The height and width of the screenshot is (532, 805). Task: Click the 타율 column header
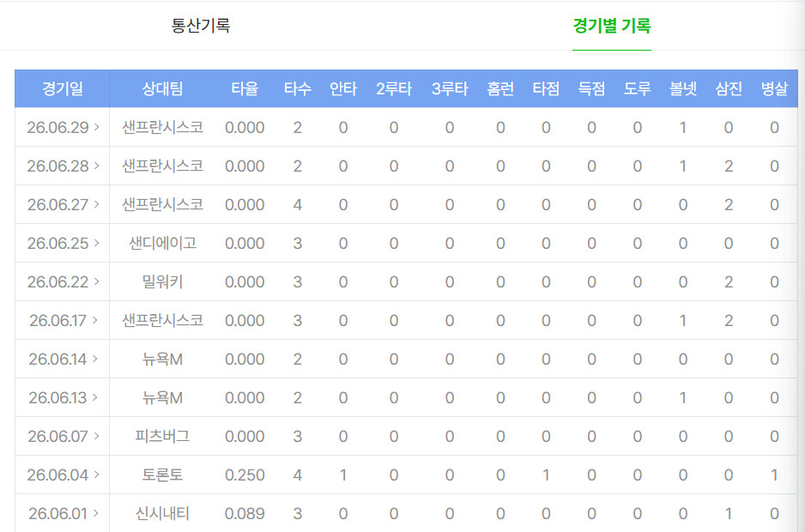point(245,89)
